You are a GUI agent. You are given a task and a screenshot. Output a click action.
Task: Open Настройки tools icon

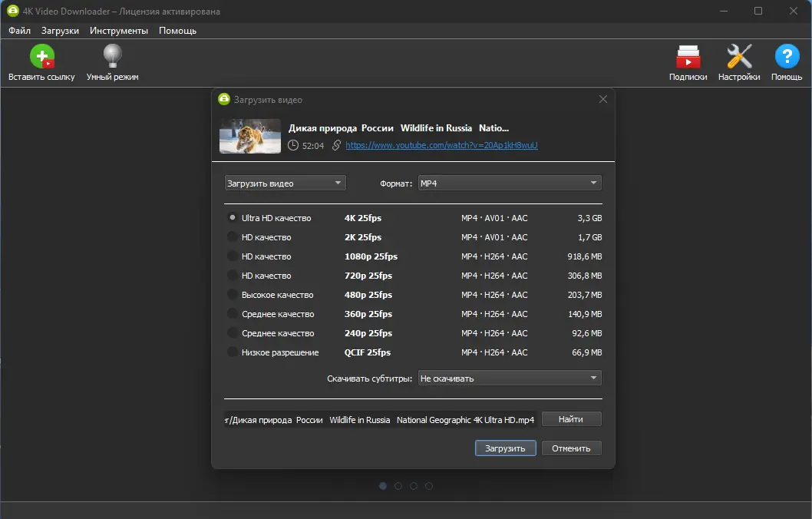[x=739, y=56]
